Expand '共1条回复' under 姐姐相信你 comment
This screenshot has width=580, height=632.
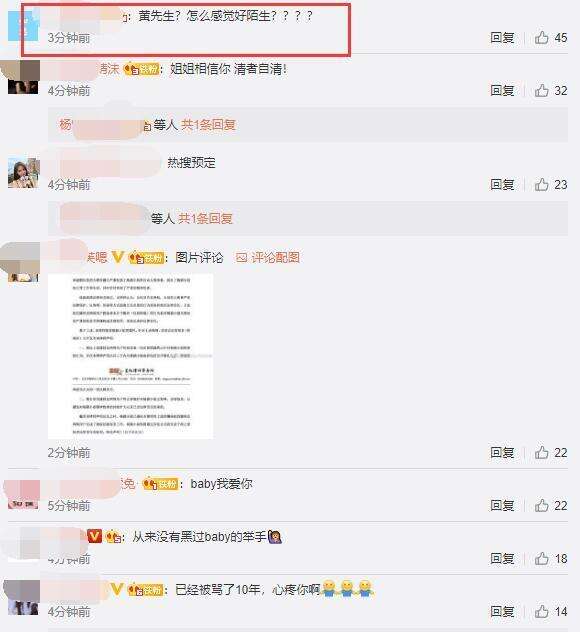(x=208, y=125)
